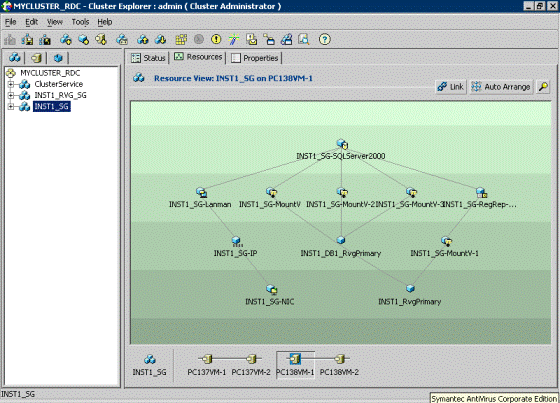Select the INST1_SG-IP resource icon
The width and height of the screenshot is (560, 403).
click(236, 242)
